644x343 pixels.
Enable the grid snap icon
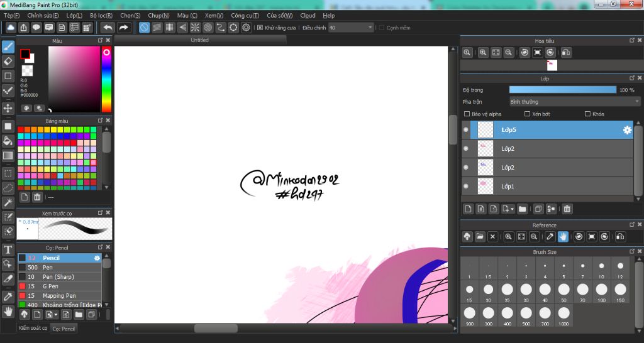170,28
